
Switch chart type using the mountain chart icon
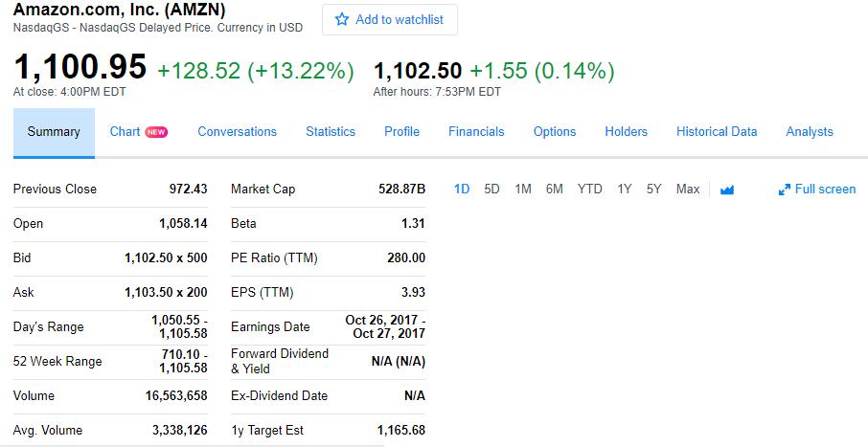click(727, 190)
